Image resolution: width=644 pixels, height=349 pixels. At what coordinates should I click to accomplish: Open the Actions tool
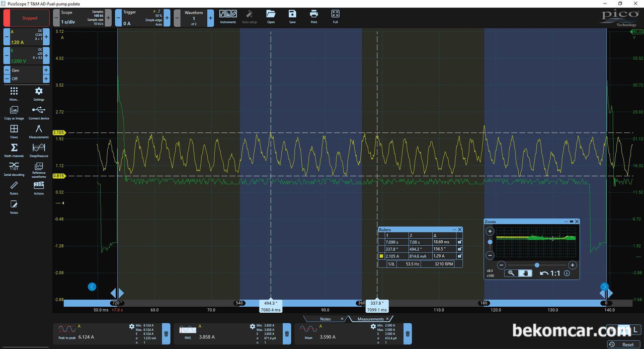[x=39, y=188]
